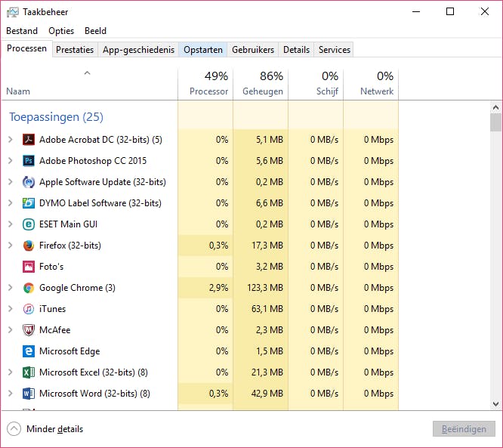Select Microsoft Word memory value 42,9 MB
The width and height of the screenshot is (503, 448).
[x=267, y=394]
